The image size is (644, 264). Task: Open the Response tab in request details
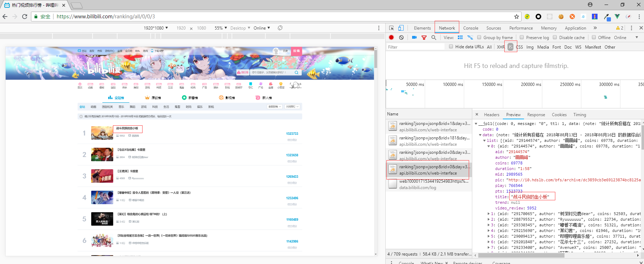(x=536, y=114)
